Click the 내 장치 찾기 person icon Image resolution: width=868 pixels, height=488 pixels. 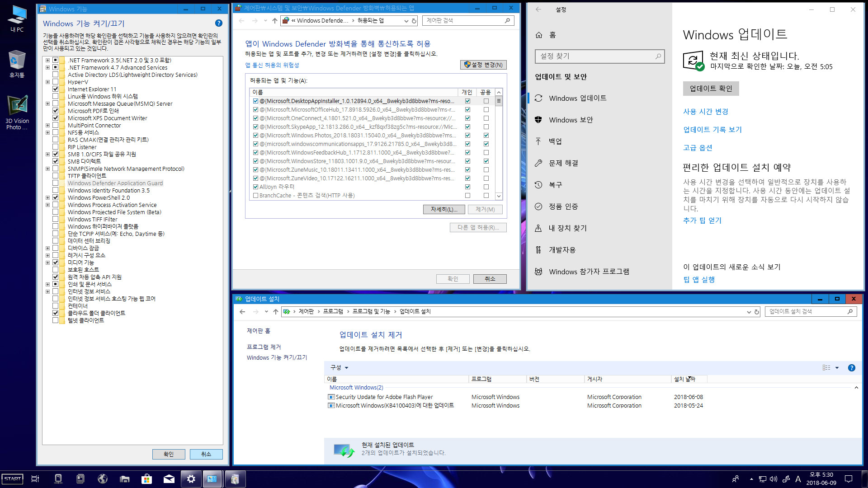coord(538,228)
